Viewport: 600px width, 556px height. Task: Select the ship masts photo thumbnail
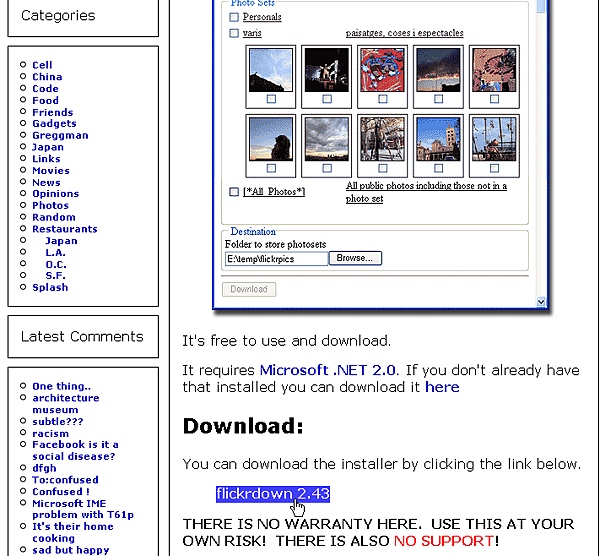494,139
